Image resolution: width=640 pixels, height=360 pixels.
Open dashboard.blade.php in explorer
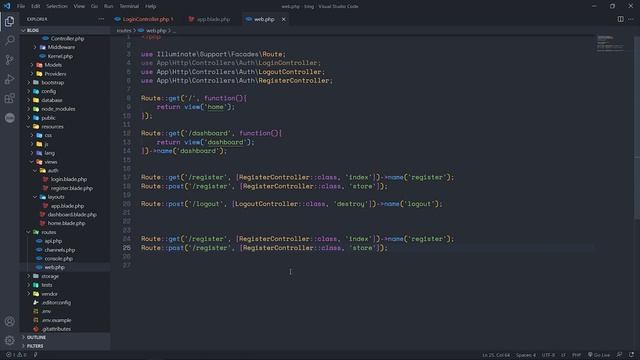point(65,215)
